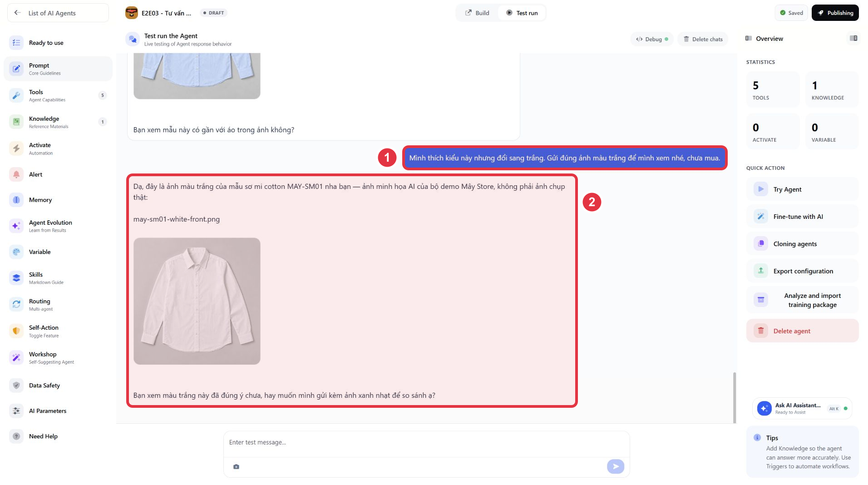The height and width of the screenshot is (485, 868).
Task: Focus the Enter test message field
Action: click(x=426, y=443)
